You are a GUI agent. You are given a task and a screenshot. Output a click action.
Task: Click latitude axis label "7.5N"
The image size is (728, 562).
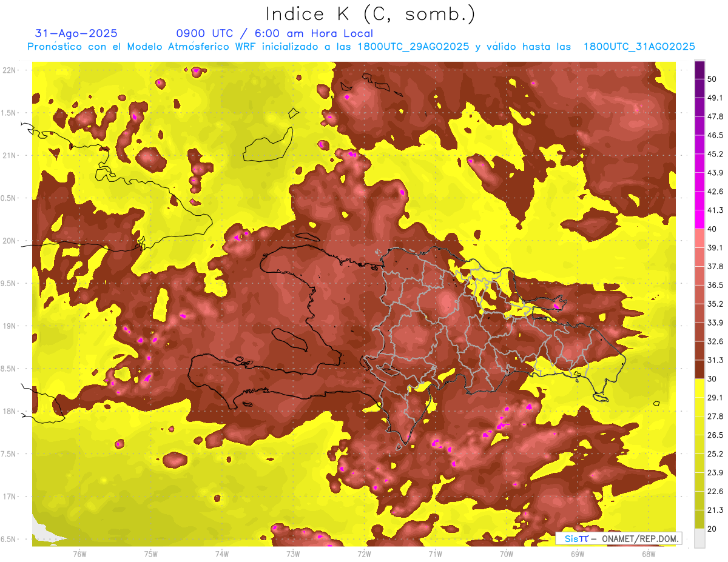pos(9,454)
